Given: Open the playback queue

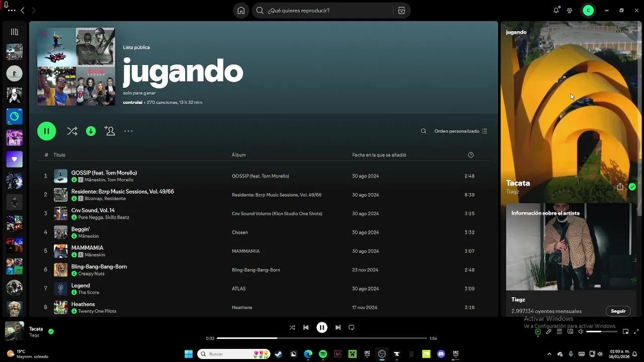Looking at the screenshot, I should 559,332.
